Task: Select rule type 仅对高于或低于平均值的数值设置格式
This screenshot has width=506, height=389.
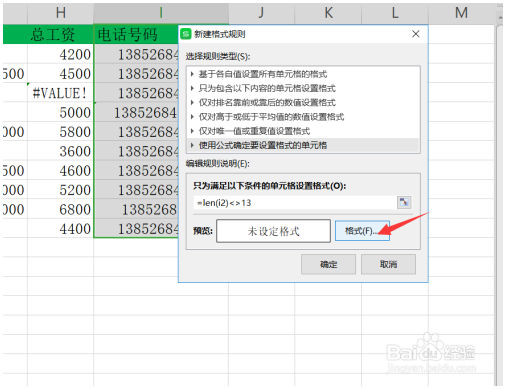Action: click(303, 117)
